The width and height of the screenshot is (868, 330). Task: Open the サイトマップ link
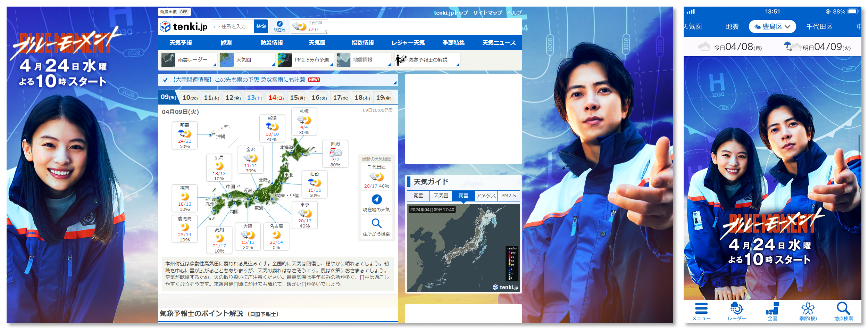tap(487, 13)
